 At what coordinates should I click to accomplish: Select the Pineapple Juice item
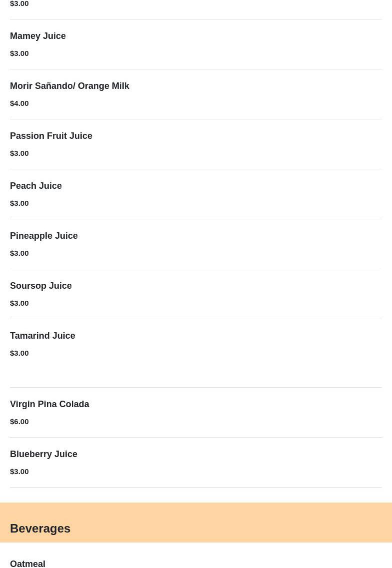[x=44, y=236]
